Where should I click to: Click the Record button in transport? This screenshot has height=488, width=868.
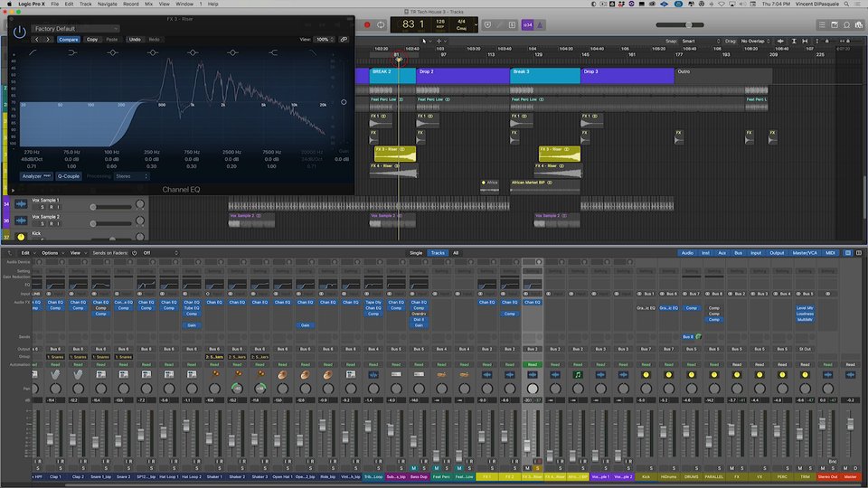tap(366, 25)
